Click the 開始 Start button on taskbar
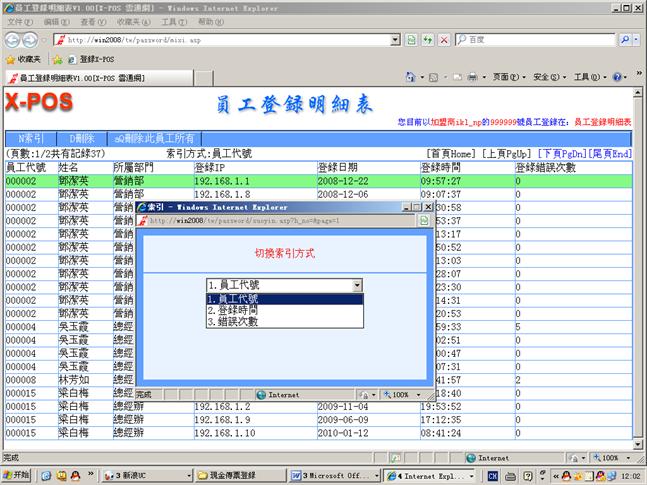This screenshot has height=485, width=647. coord(17,475)
